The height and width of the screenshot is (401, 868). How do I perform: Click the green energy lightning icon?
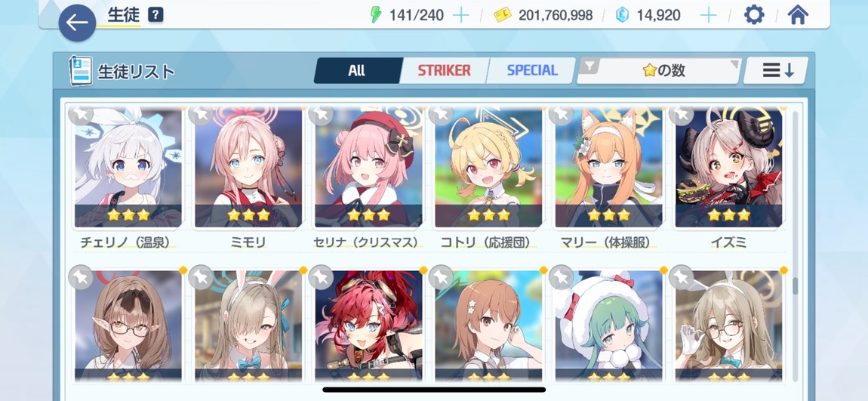tap(376, 15)
